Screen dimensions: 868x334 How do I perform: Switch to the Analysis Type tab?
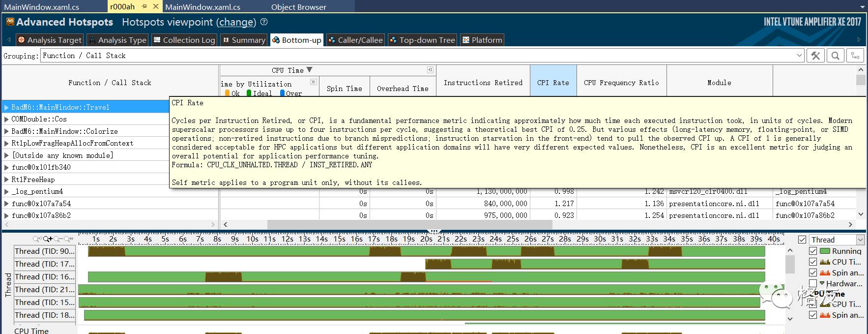coord(117,40)
